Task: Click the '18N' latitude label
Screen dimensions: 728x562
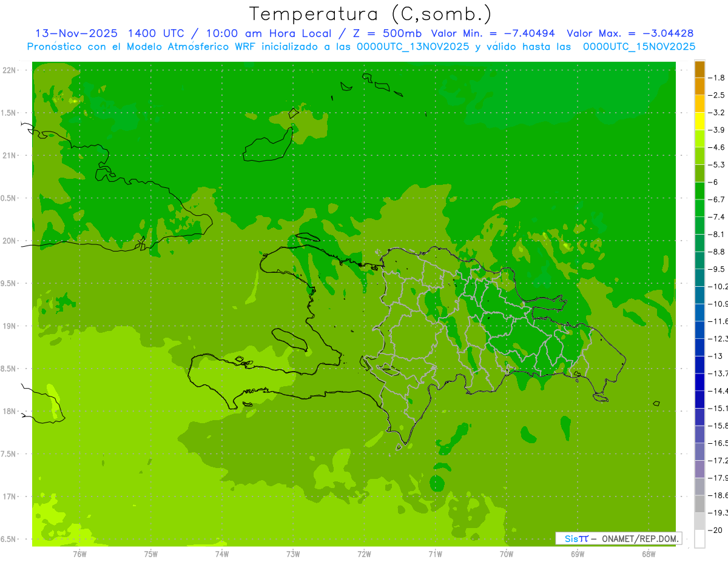Action: point(9,412)
